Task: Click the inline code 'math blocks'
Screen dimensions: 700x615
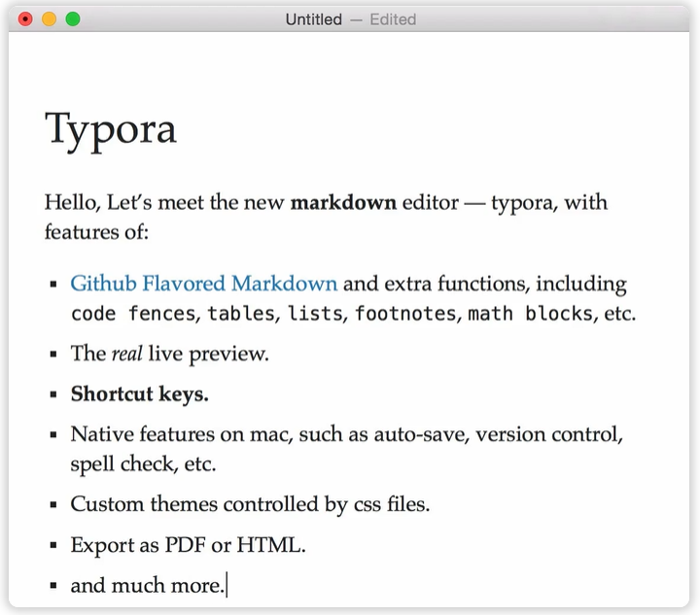Action: point(530,314)
